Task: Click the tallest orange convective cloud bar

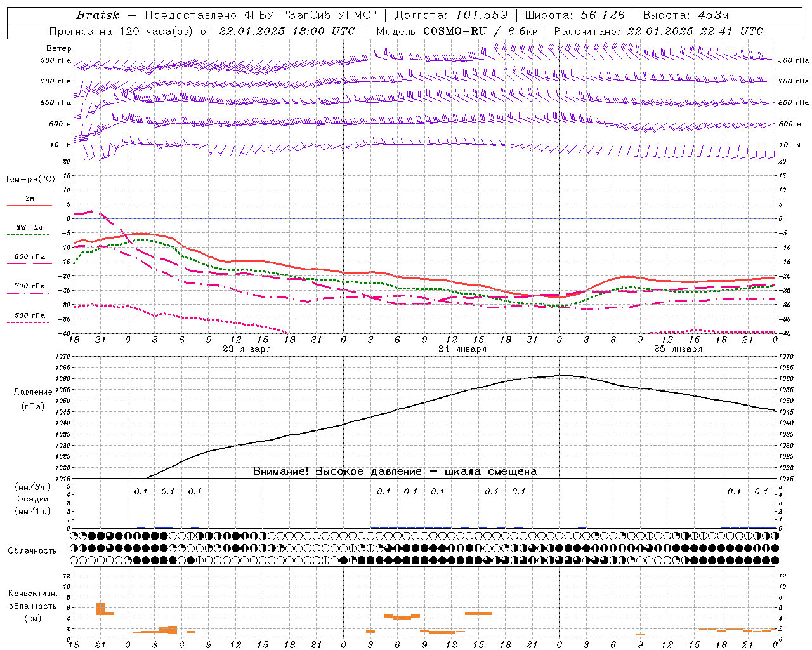Action: point(100,609)
